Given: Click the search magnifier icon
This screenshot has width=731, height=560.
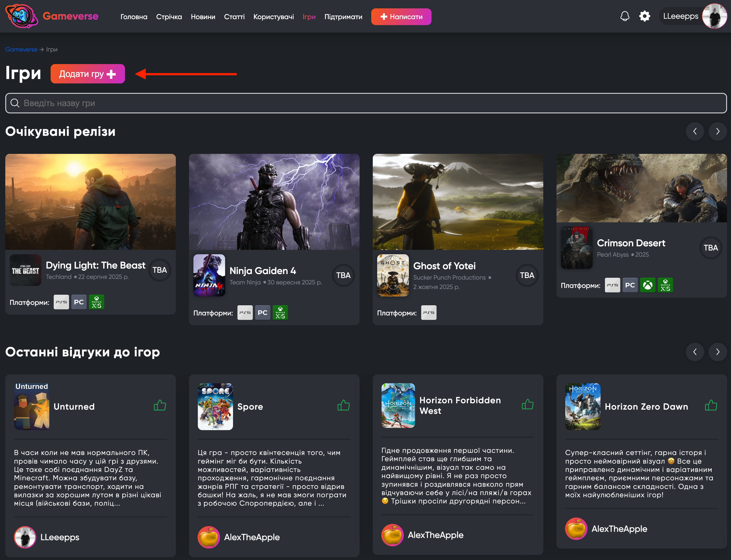Looking at the screenshot, I should pos(15,103).
